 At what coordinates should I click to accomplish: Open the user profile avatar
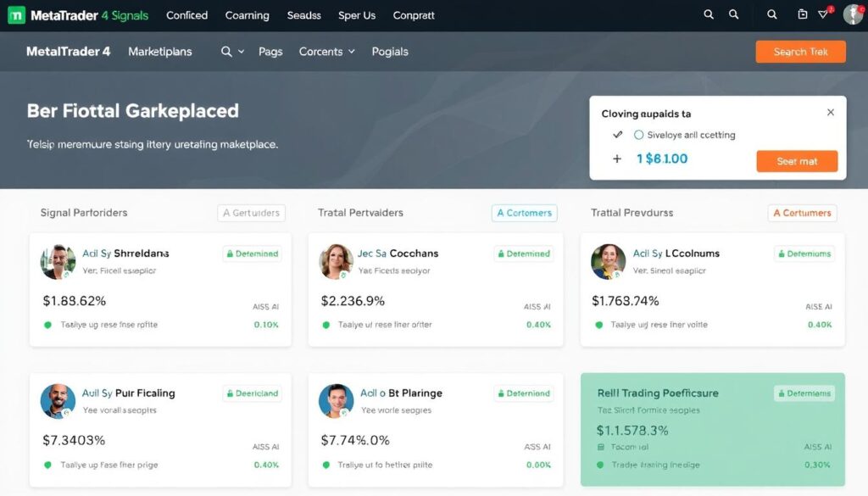[x=853, y=15]
